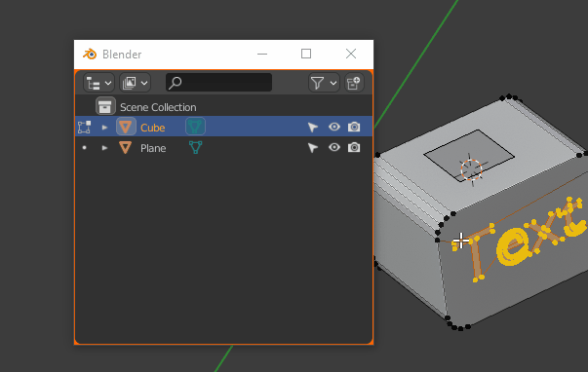This screenshot has height=372, width=588.
Task: Click the Cube orange object icon
Action: pyautogui.click(x=126, y=127)
